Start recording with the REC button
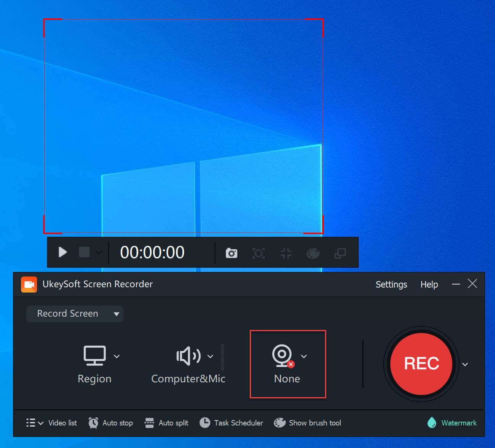The width and height of the screenshot is (495, 448). (421, 364)
